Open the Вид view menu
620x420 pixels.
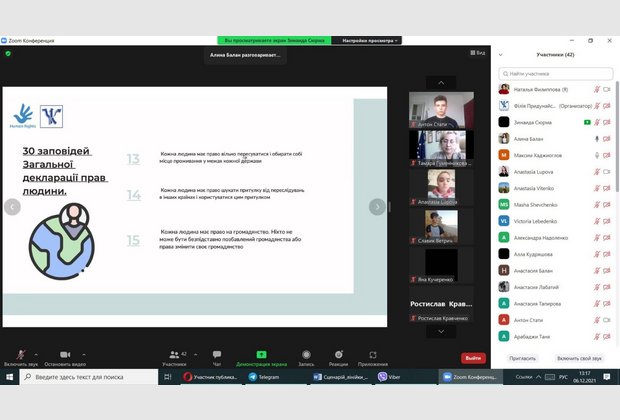pos(477,52)
